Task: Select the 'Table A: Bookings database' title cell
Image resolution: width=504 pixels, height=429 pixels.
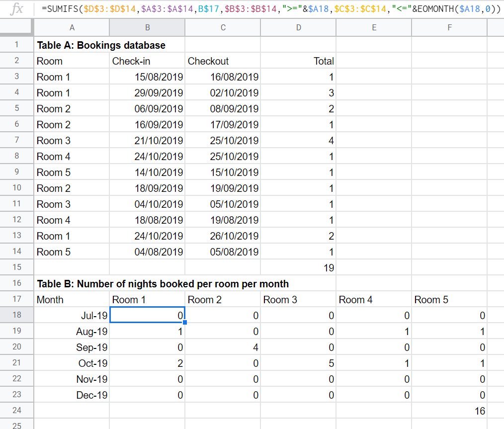Action: (x=101, y=45)
